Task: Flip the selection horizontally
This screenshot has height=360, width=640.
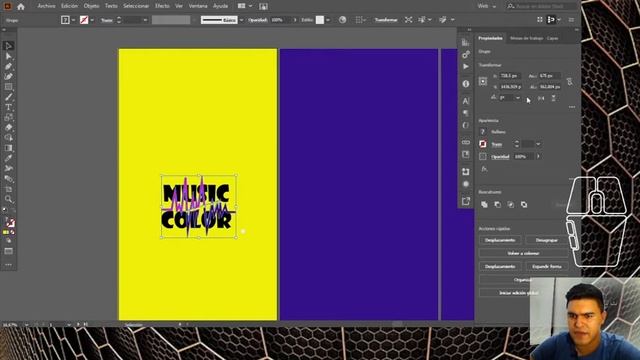Action: pos(541,98)
